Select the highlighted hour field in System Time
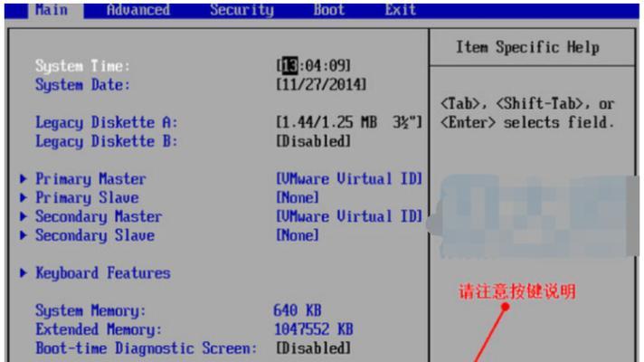Viewport: 644px width, 362px height. pos(290,66)
